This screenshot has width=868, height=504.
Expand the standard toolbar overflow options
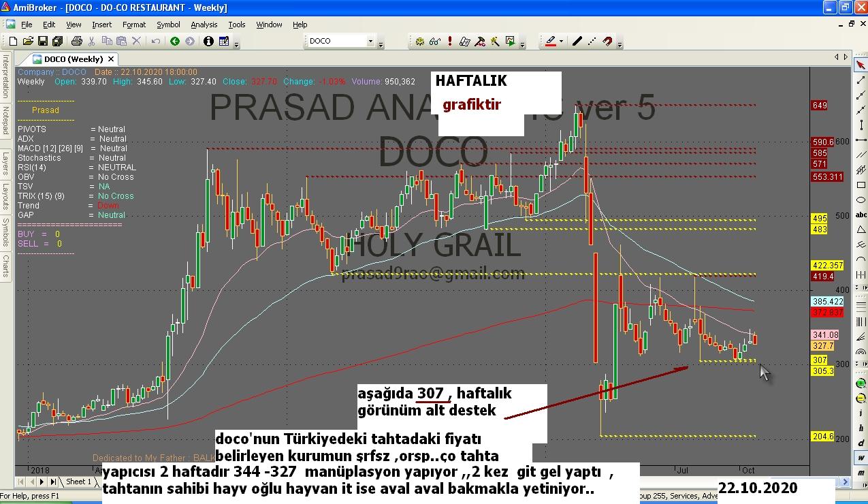coord(236,44)
